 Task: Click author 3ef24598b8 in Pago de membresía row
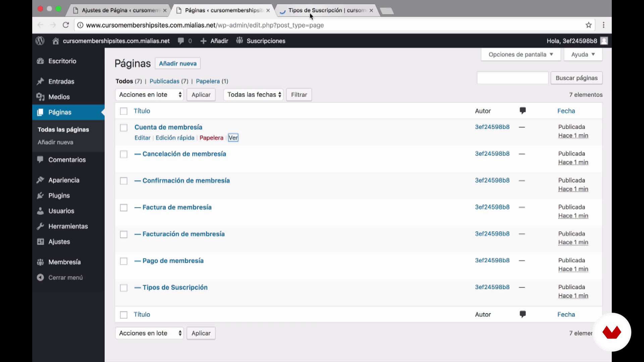coord(492,260)
